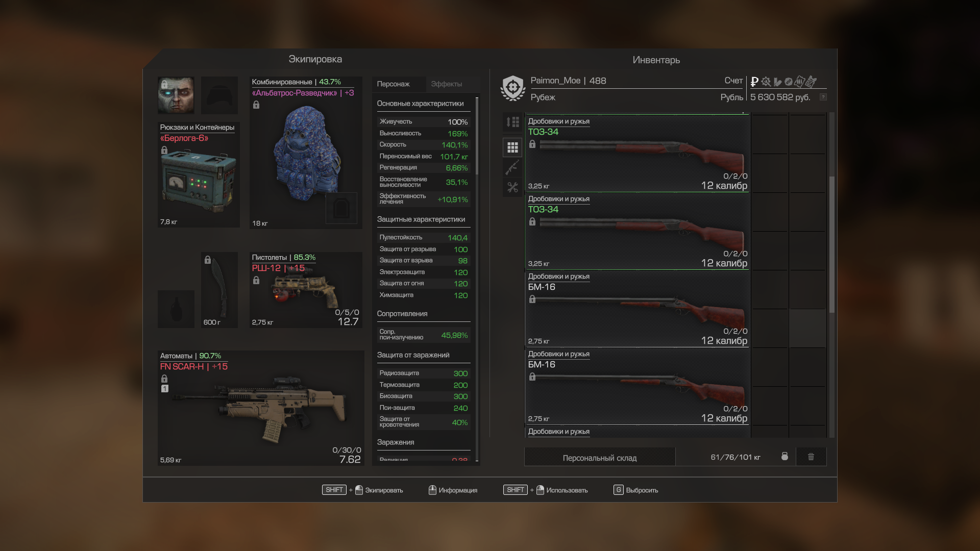The width and height of the screenshot is (980, 551).
Task: Select the Альбатрос-Разведчик armor suit
Action: [306, 153]
